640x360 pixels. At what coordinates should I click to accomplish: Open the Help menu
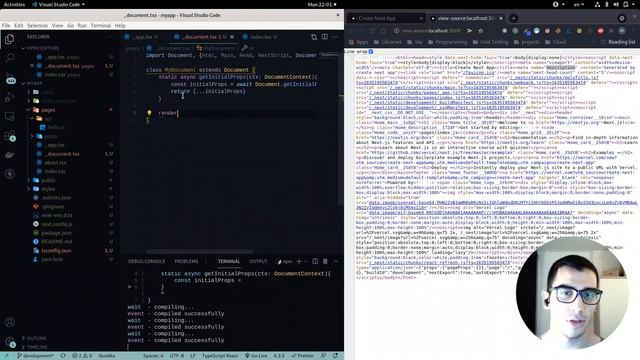click(x=120, y=25)
